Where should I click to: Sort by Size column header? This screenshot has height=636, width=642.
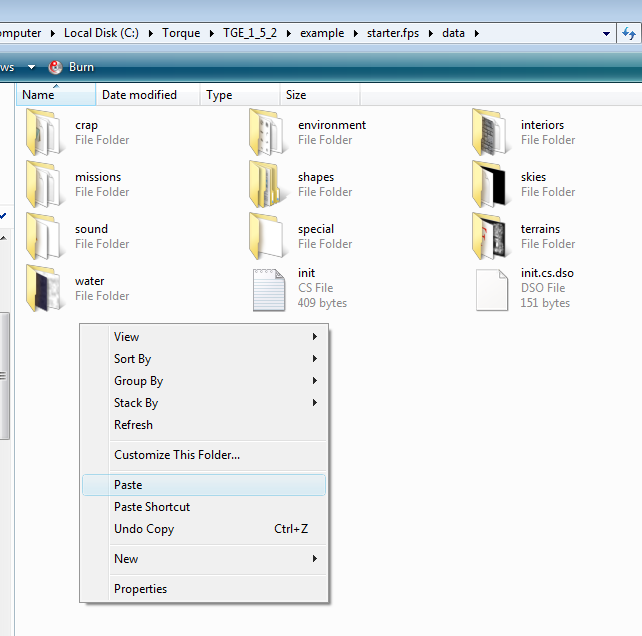tap(320, 95)
